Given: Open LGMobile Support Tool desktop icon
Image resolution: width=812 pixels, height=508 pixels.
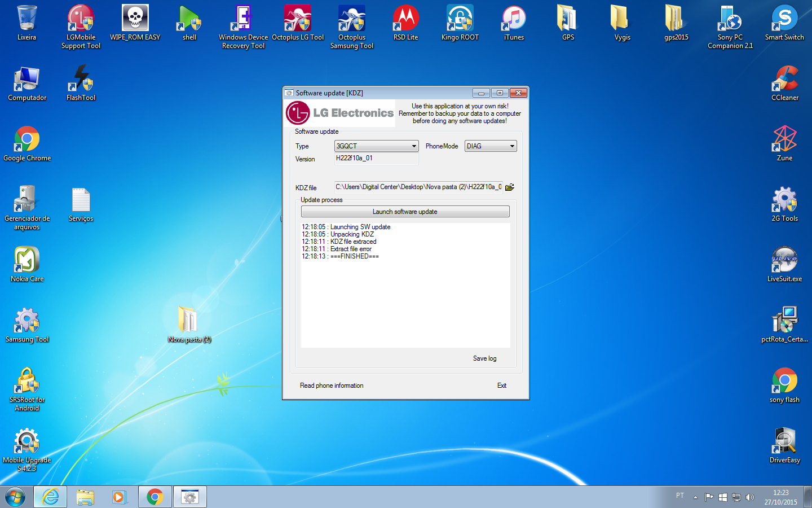Looking at the screenshot, I should (81, 27).
